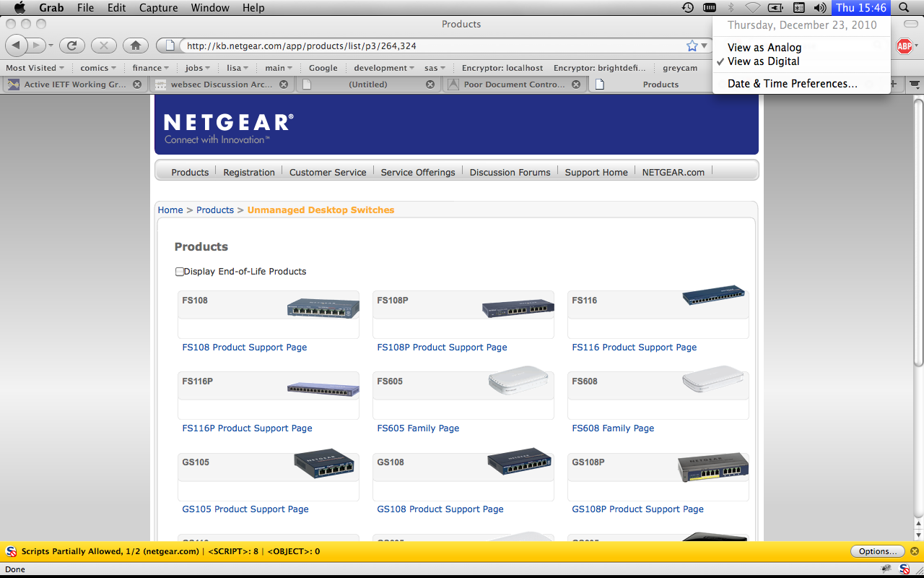Click the NoScript Options button
Screen dimensions: 924x578
(877, 551)
